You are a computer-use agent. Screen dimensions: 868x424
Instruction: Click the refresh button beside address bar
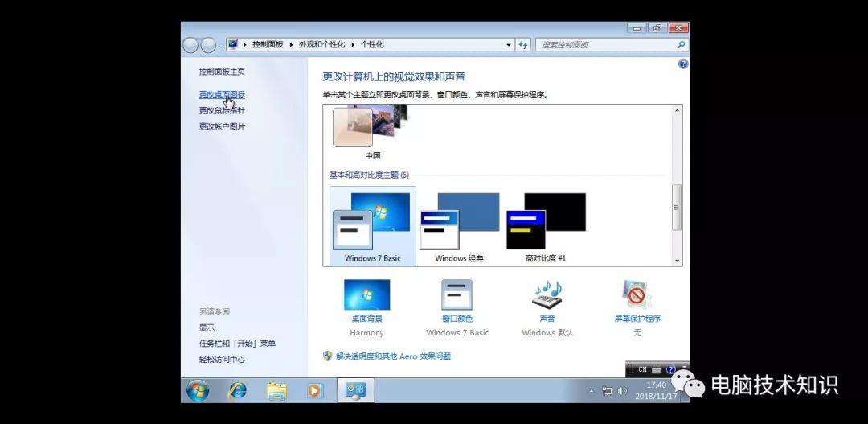pos(523,45)
